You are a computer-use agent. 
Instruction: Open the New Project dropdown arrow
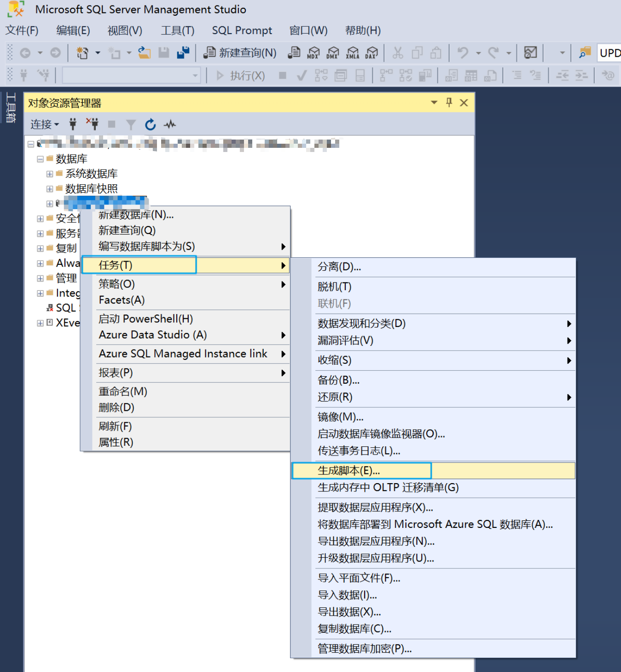(98, 53)
